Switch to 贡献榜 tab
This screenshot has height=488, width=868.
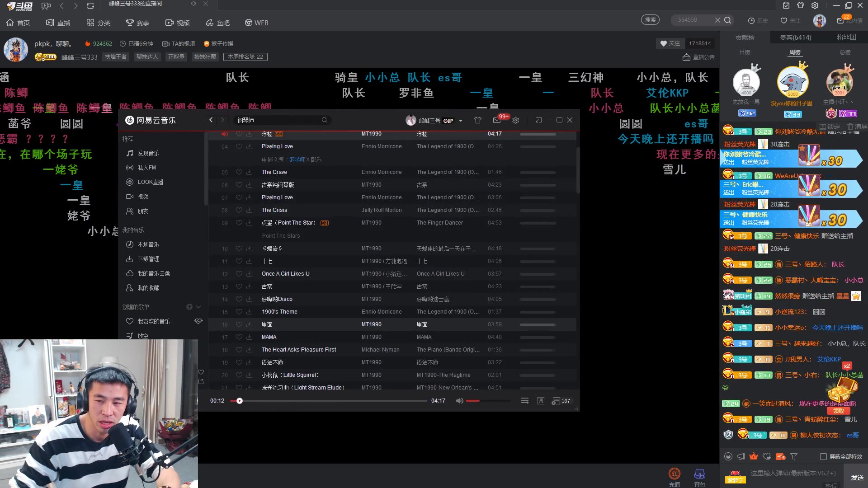[x=745, y=38]
